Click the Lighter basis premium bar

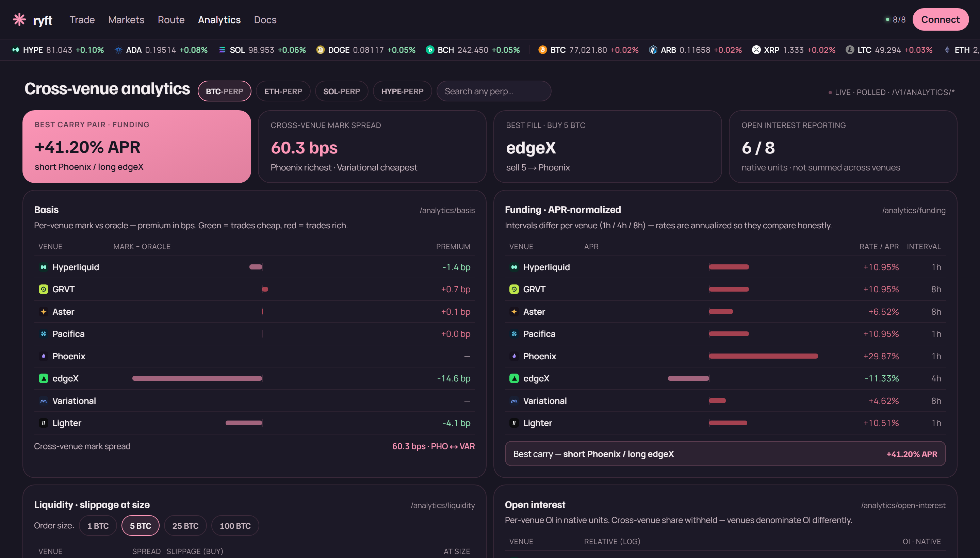coord(244,423)
